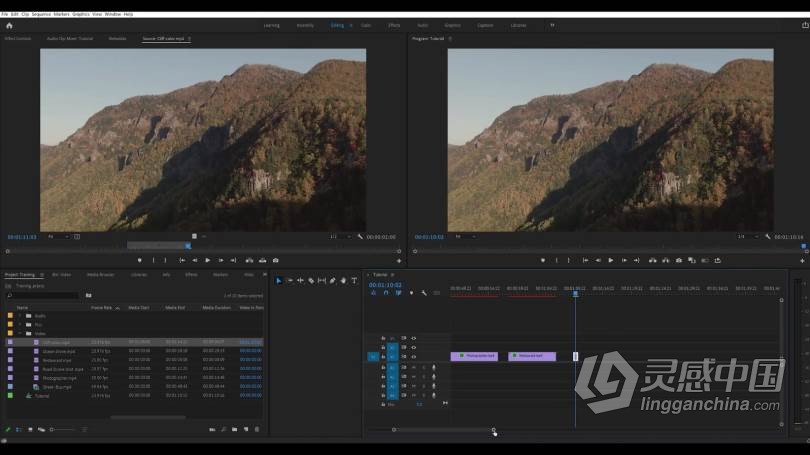Open the Sequence menu
The width and height of the screenshot is (810, 455).
(x=41, y=14)
